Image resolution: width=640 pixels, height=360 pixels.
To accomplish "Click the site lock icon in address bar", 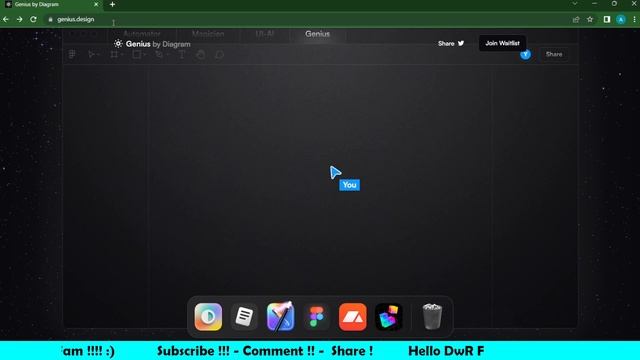I will (x=50, y=19).
